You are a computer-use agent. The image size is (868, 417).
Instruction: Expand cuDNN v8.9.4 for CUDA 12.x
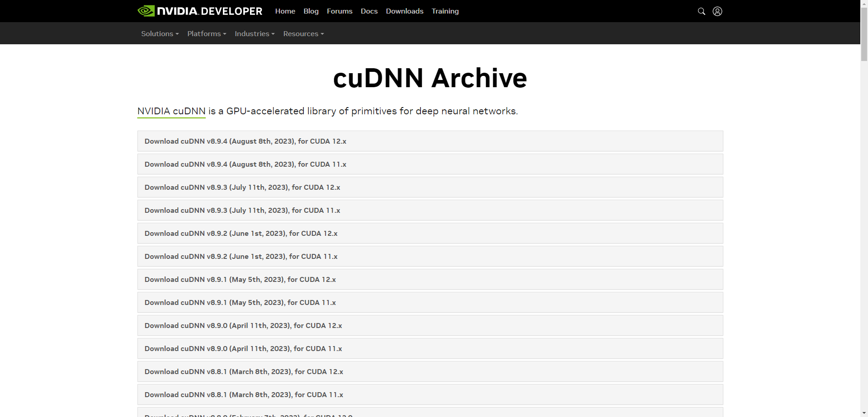point(245,141)
